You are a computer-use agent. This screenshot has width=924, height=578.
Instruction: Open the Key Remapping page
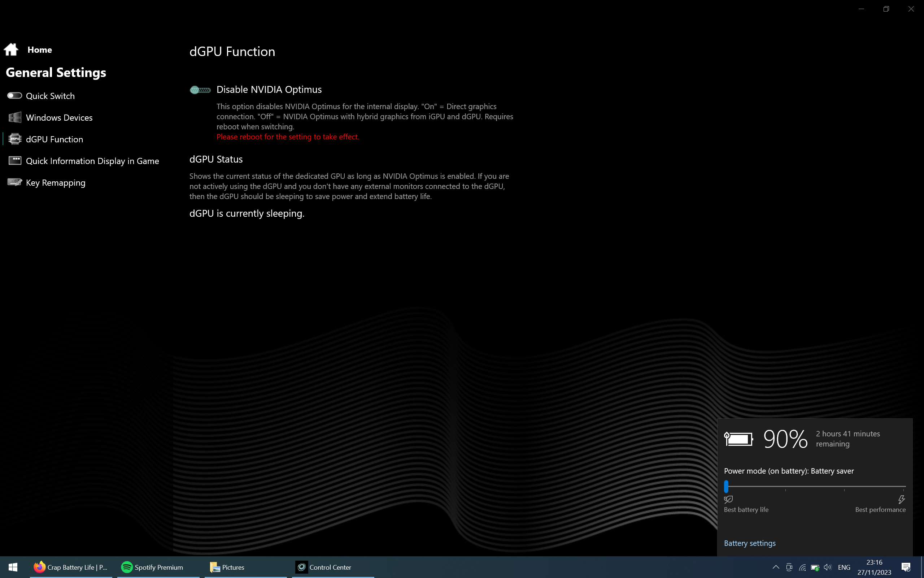point(55,183)
